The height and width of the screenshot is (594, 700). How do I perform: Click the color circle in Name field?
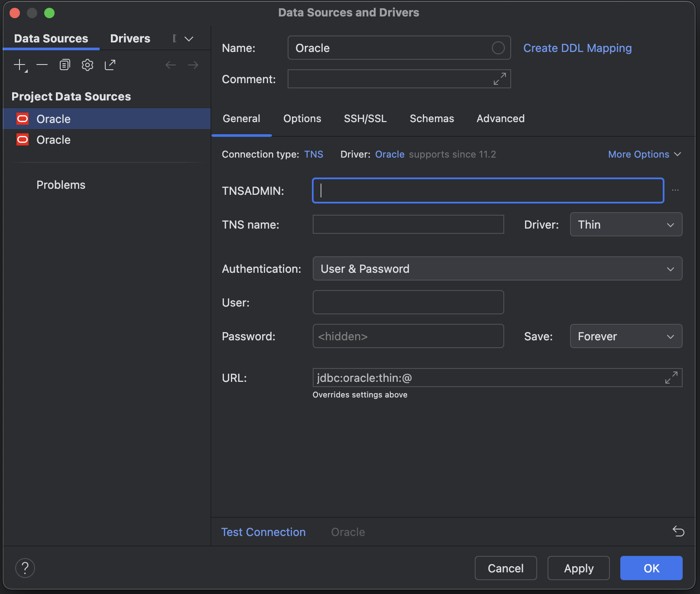[498, 48]
